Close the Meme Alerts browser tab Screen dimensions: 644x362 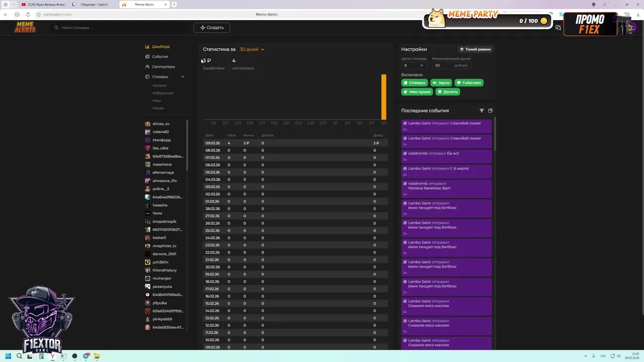[166, 5]
